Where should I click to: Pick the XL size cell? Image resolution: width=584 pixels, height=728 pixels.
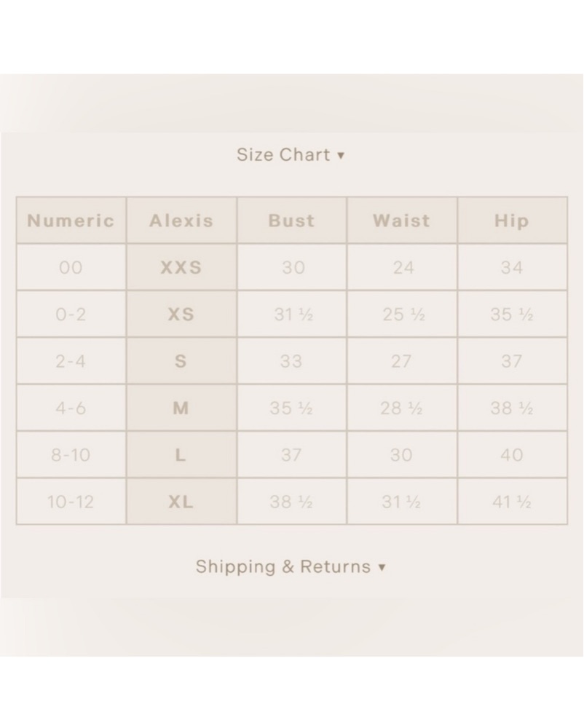(181, 502)
